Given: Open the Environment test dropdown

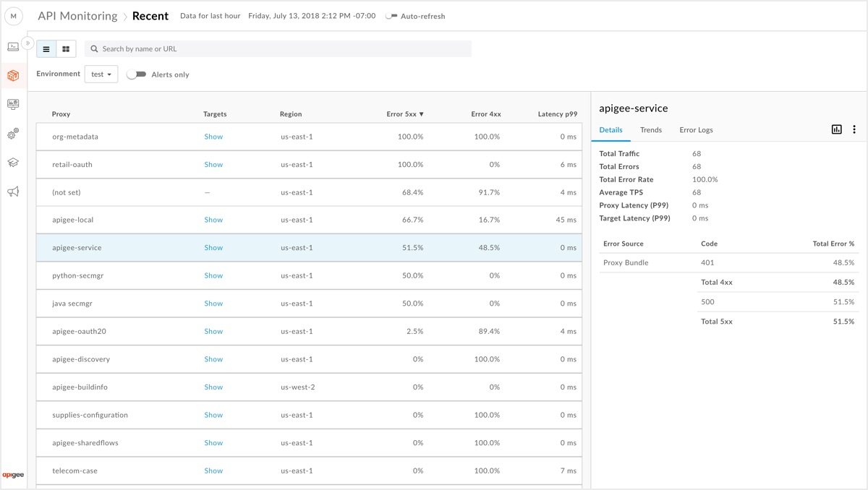Looking at the screenshot, I should (x=101, y=74).
